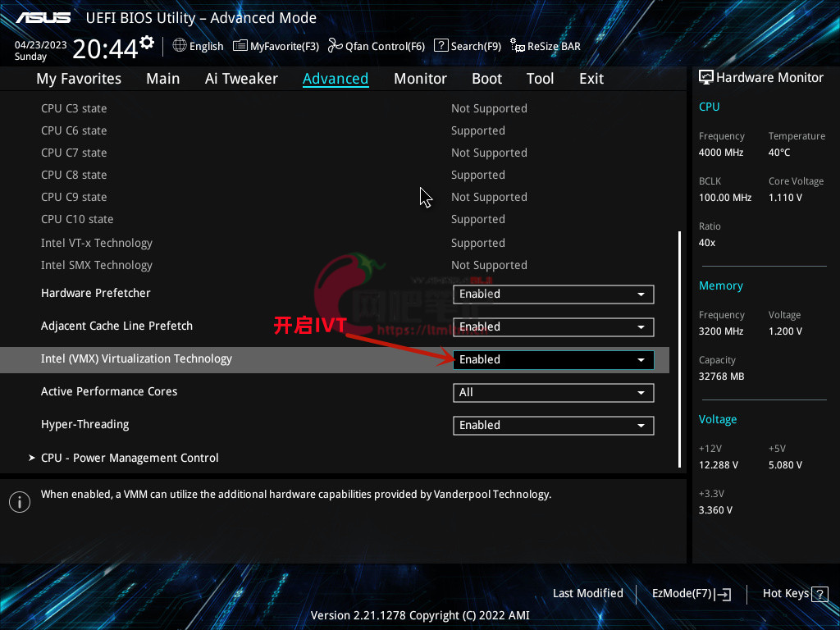Click the Qfan Control fan icon
This screenshot has height=630, width=840.
[x=336, y=46]
